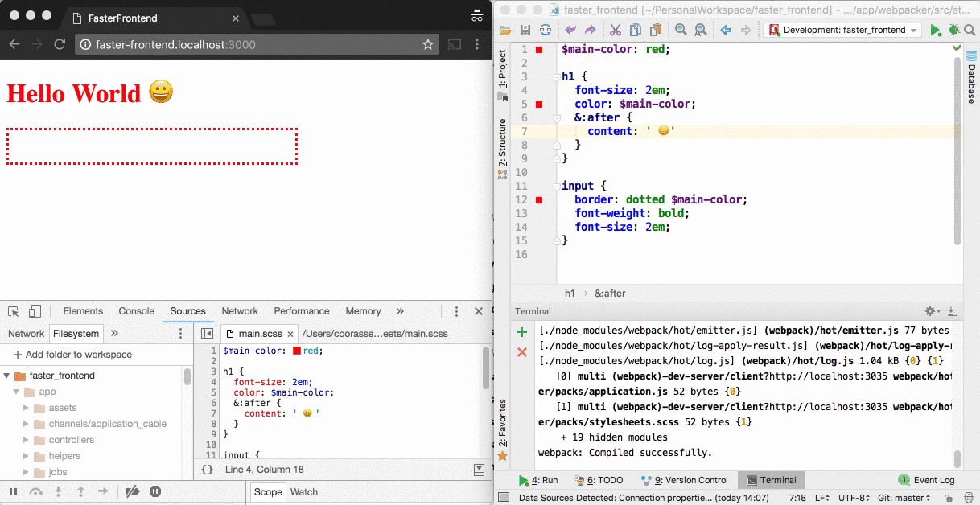This screenshot has height=505, width=980.
Task: Toggle the 2: Favorites tool window
Action: [x=503, y=431]
